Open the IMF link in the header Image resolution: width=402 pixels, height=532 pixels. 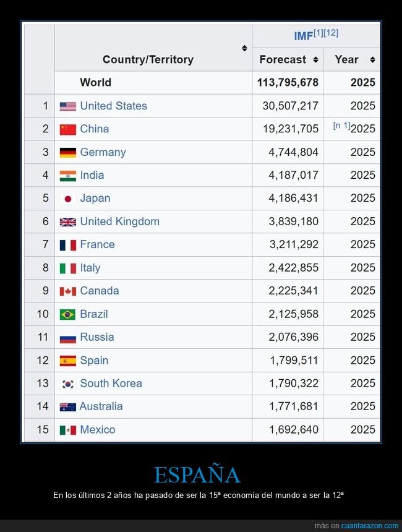click(x=303, y=36)
